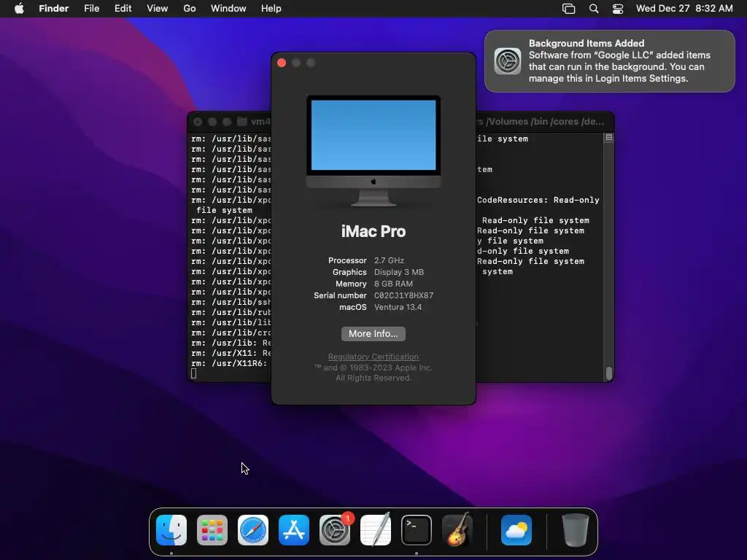Open the Edit menu
747x560 pixels.
(123, 9)
